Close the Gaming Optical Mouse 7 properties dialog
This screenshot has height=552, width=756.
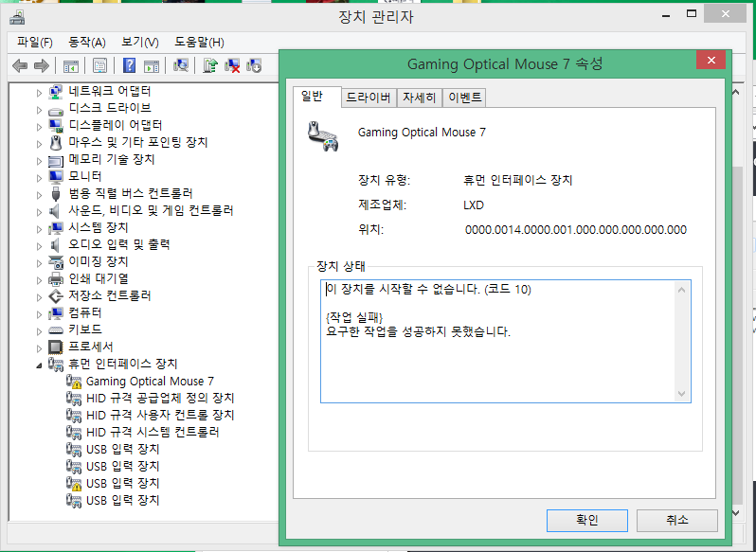(x=711, y=60)
